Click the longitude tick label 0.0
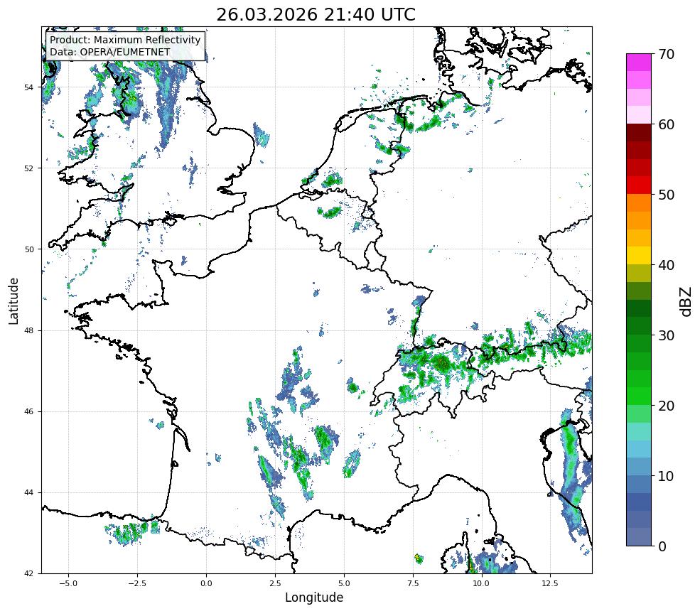Image resolution: width=700 pixels, height=611 pixels. pyautogui.click(x=206, y=583)
